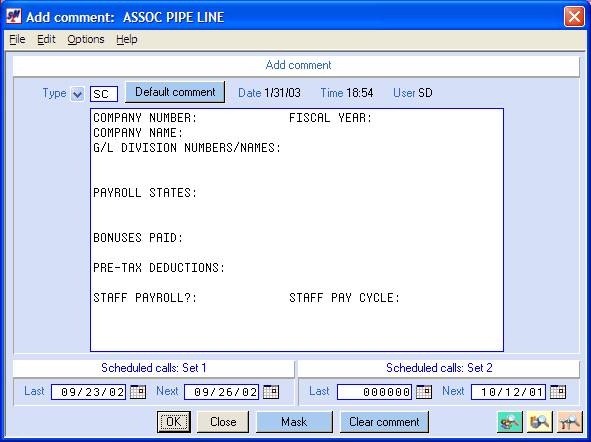Open calendar for Set 1 Last date
The height and width of the screenshot is (442, 591).
click(138, 392)
